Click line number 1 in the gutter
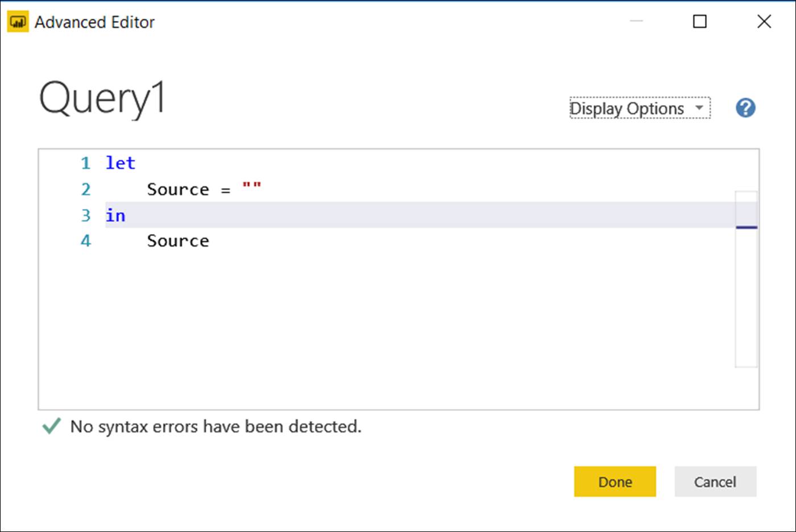Image resolution: width=796 pixels, height=532 pixels. (85, 163)
